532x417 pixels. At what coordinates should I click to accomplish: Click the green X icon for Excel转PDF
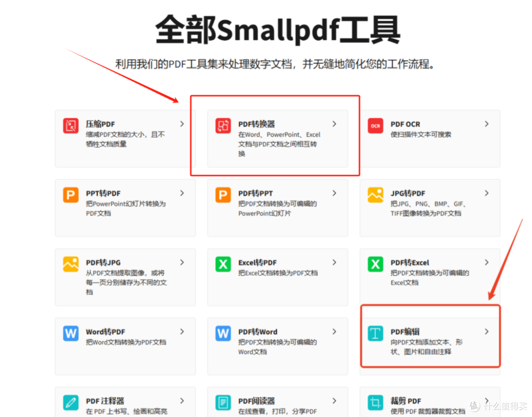pos(223,264)
